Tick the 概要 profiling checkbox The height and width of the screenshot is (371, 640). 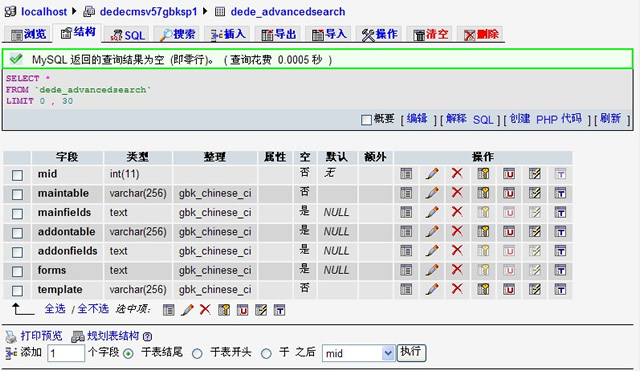click(366, 120)
